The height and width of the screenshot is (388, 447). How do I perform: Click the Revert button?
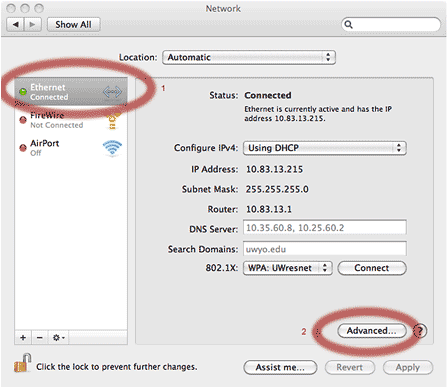coord(350,367)
